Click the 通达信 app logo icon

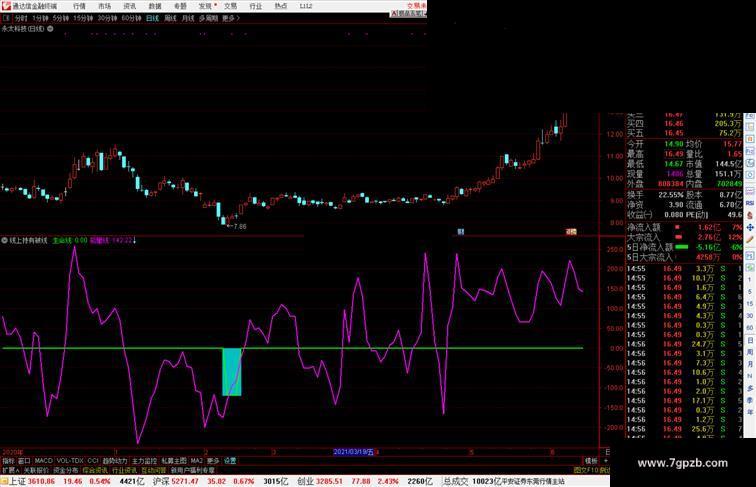(x=6, y=6)
